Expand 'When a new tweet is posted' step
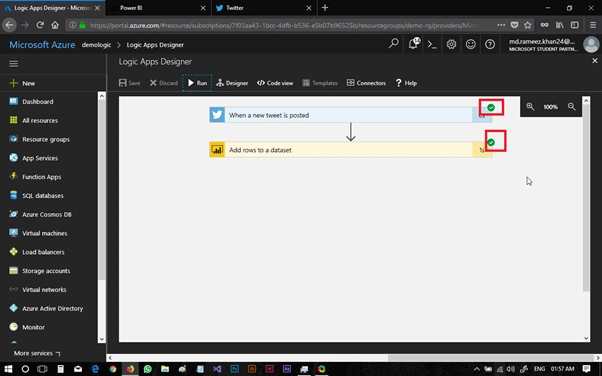Image resolution: width=602 pixels, height=376 pixels. click(x=351, y=115)
